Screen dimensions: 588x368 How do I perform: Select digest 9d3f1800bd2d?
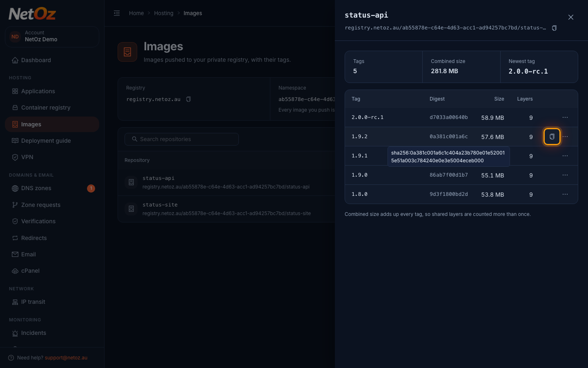[449, 194]
